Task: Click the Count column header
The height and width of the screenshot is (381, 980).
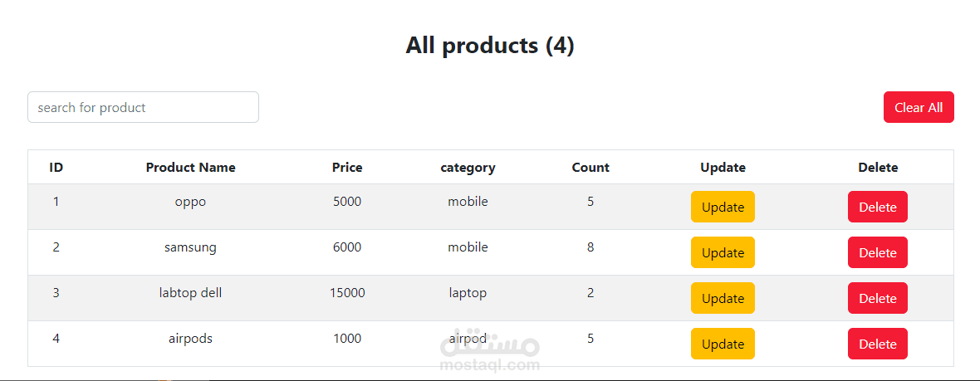Action: click(x=590, y=168)
